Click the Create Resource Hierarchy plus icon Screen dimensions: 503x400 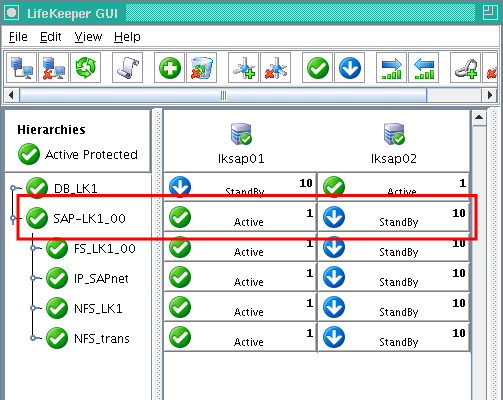[x=170, y=68]
